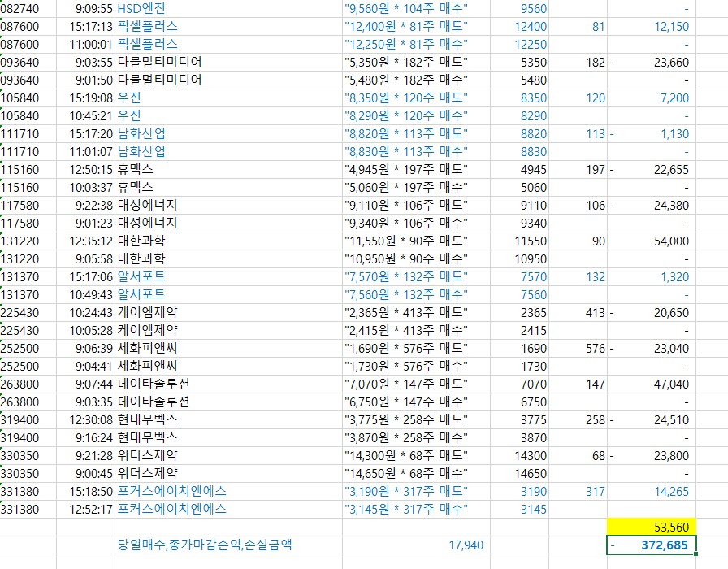This screenshot has width=728, height=569.
Task: Select the 알서포트 cell in the 15:17:06 row
Action: click(x=228, y=277)
